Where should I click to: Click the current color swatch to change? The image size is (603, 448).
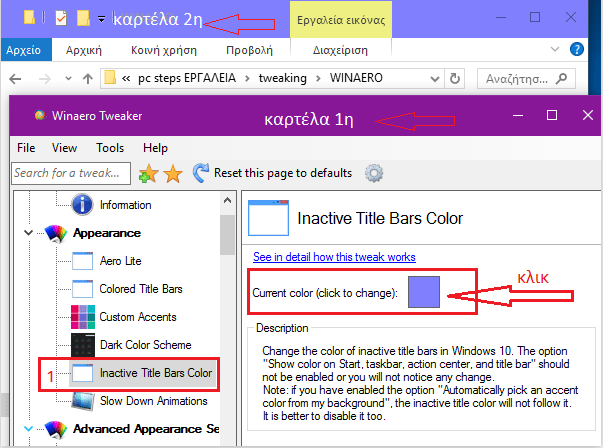(424, 292)
